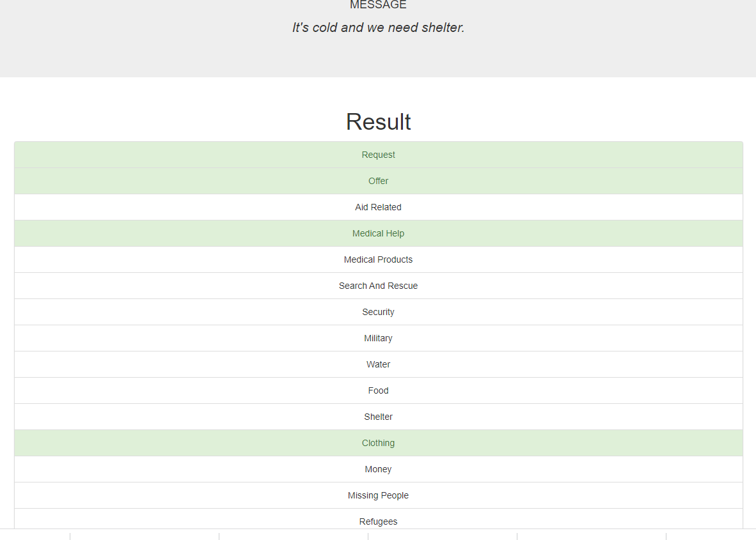The image size is (756, 540).
Task: Click the Medical Help category row
Action: 378,233
